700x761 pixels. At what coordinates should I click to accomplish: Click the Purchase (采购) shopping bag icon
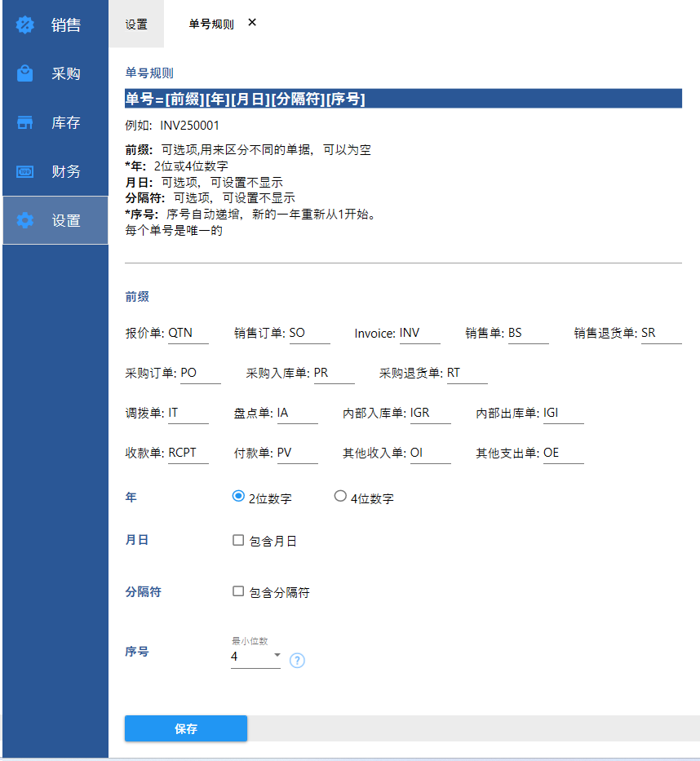tap(25, 73)
